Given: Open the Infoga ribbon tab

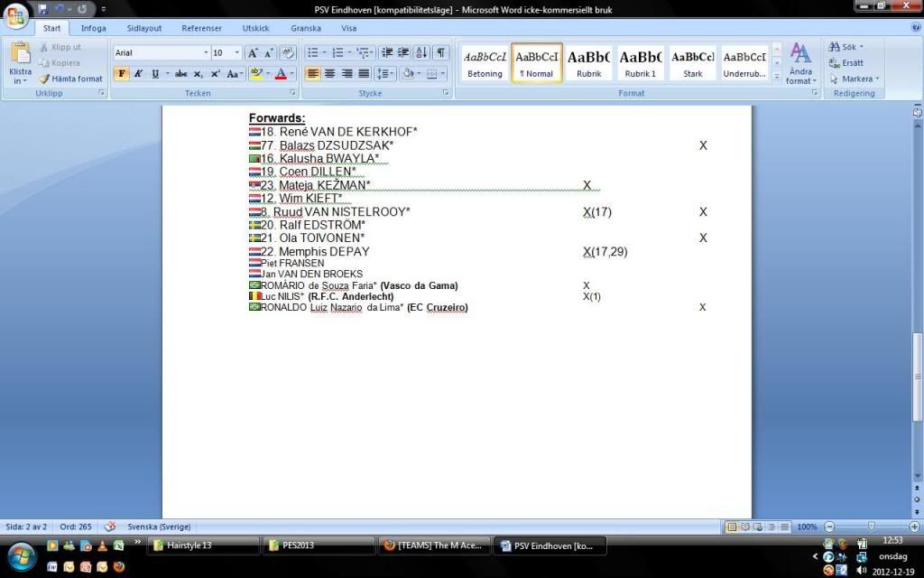Looking at the screenshot, I should [93, 28].
